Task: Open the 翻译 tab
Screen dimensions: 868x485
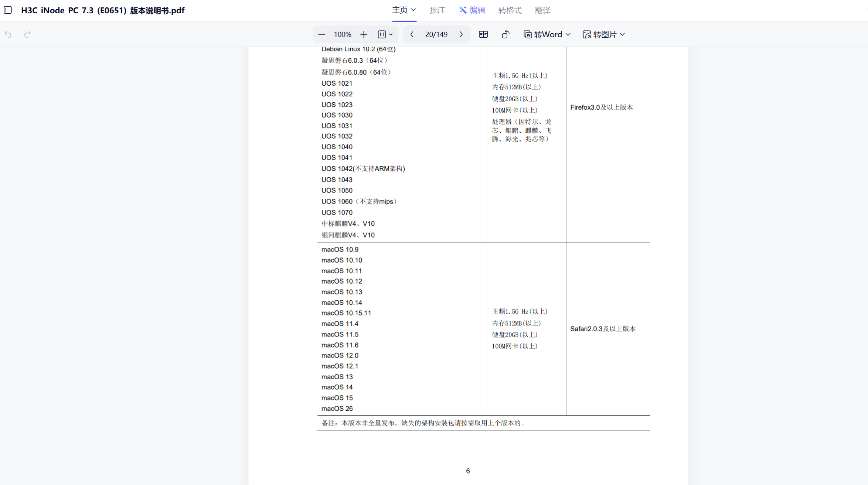Action: point(542,10)
